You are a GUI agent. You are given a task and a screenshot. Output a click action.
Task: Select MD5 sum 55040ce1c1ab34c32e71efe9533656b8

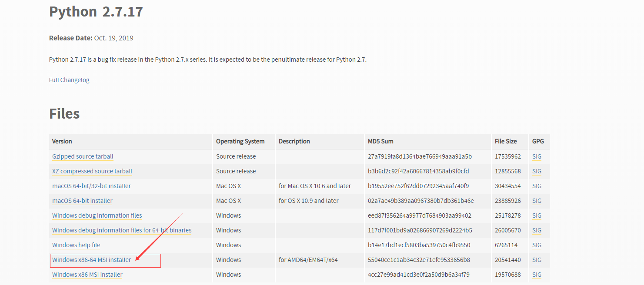point(419,260)
